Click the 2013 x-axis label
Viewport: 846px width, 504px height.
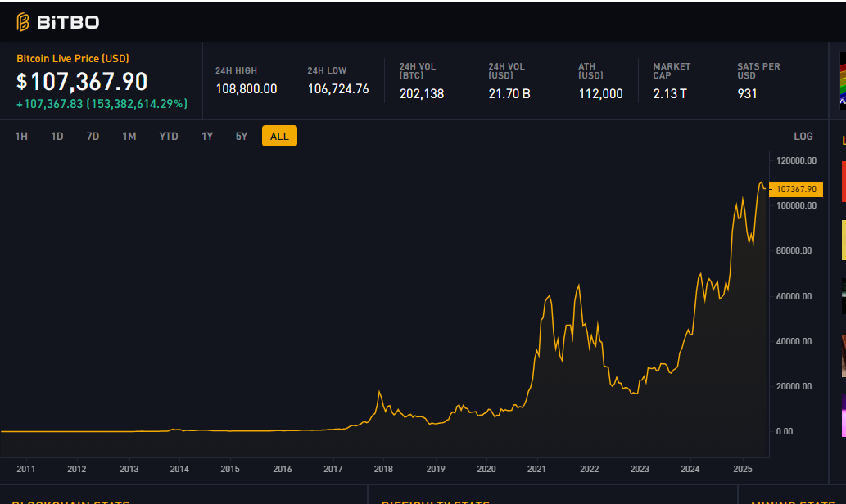click(x=129, y=469)
